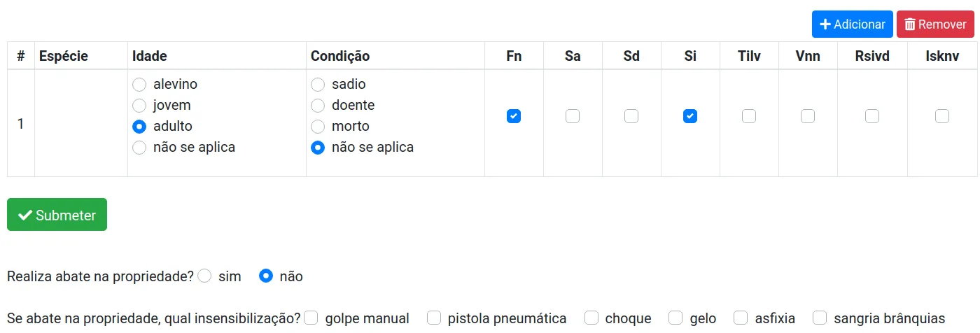980x333 pixels.
Task: Select sadio under Condição
Action: click(x=318, y=85)
